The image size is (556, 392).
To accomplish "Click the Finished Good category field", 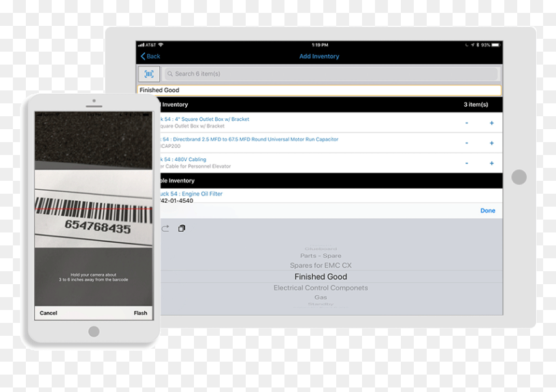I will (x=319, y=90).
